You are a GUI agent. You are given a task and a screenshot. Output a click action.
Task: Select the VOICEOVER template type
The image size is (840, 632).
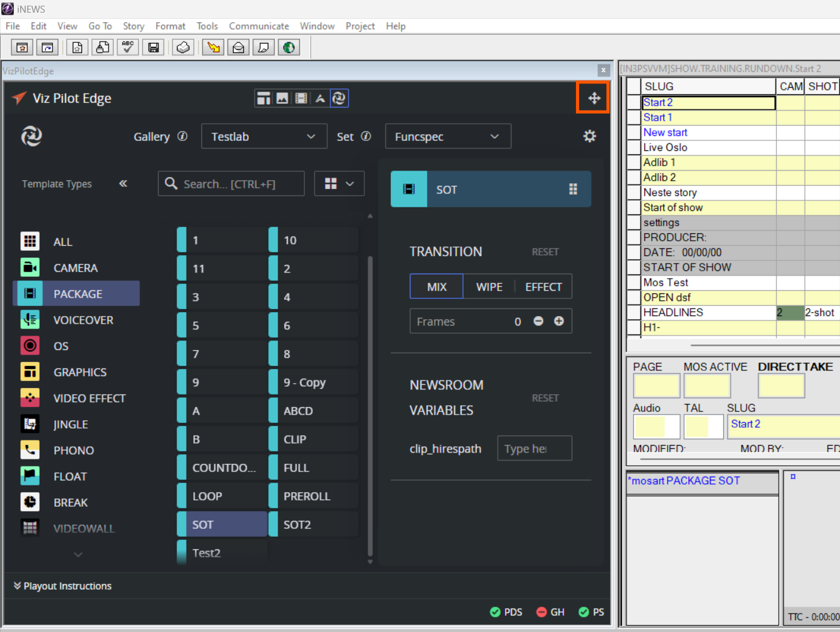(x=76, y=320)
